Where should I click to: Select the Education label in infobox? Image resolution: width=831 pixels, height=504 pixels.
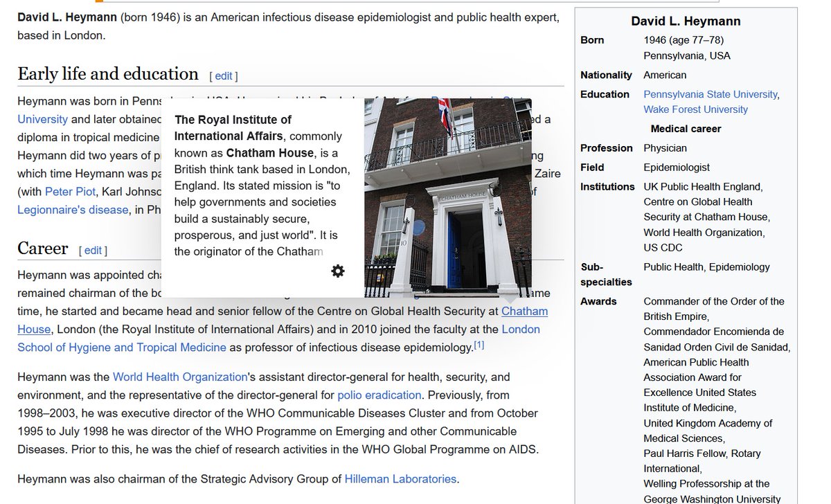605,94
